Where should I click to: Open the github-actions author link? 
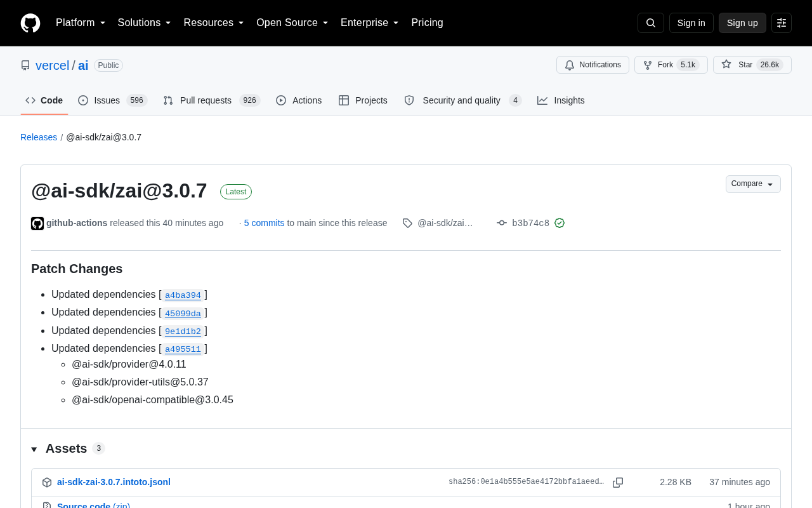pyautogui.click(x=77, y=223)
